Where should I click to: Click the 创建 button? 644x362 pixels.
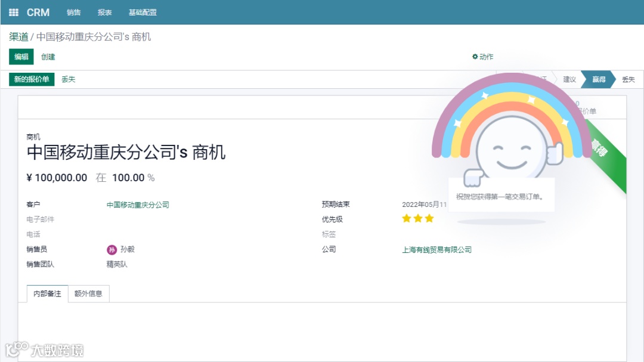coord(48,57)
